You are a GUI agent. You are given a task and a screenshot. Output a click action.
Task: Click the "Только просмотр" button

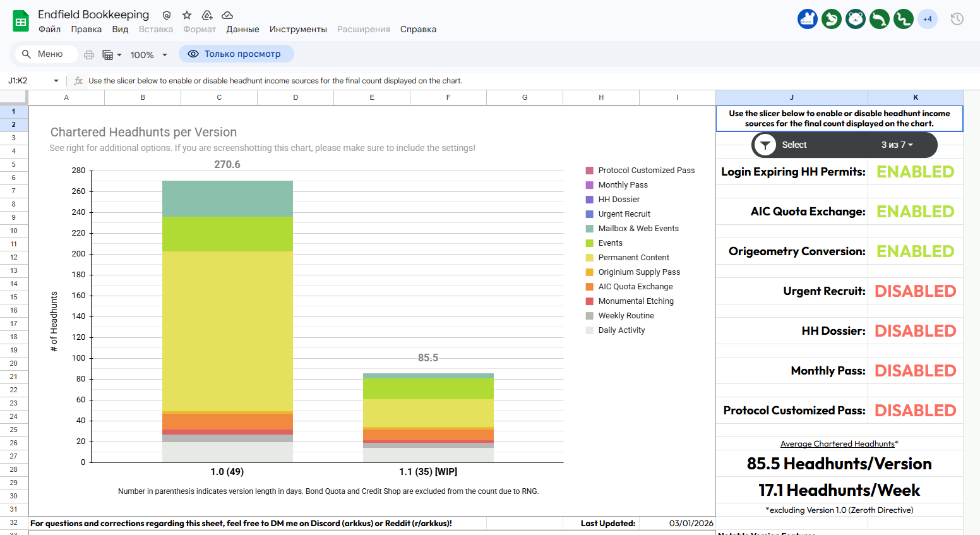[236, 54]
